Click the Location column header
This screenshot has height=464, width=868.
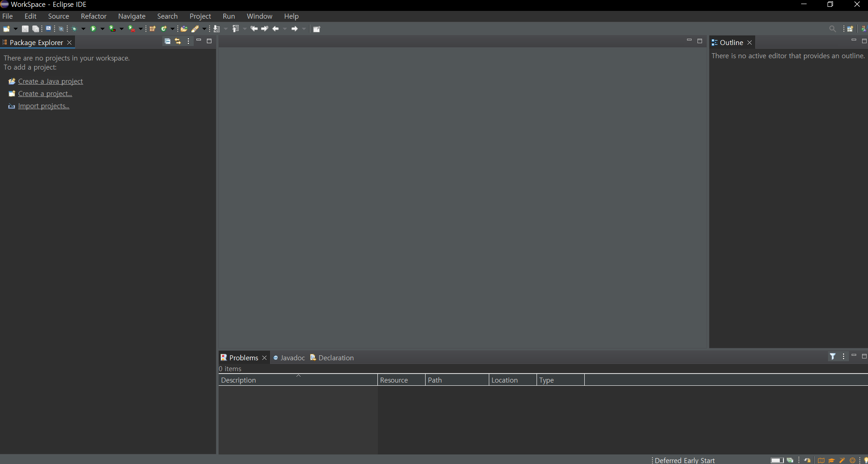point(513,380)
